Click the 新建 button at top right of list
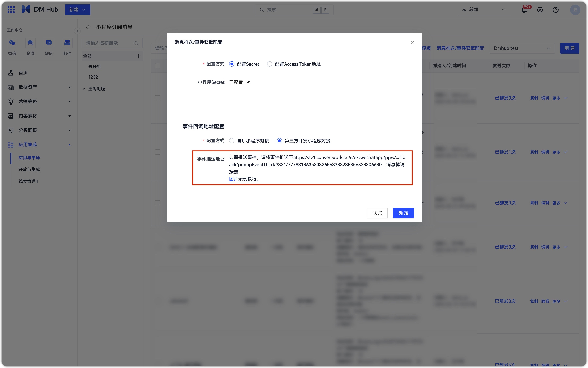The image size is (588, 368). tap(569, 48)
